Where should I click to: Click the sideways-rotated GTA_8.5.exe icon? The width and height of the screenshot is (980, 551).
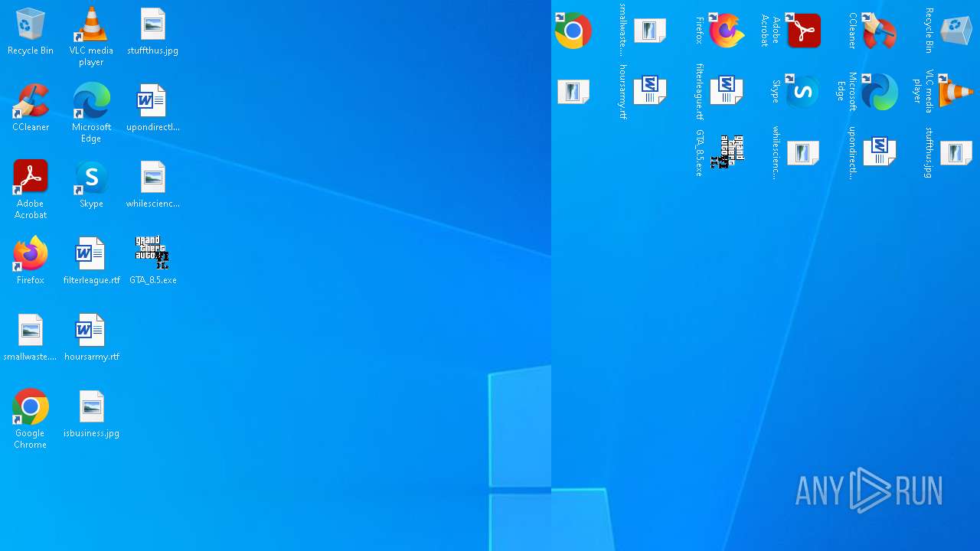(727, 152)
